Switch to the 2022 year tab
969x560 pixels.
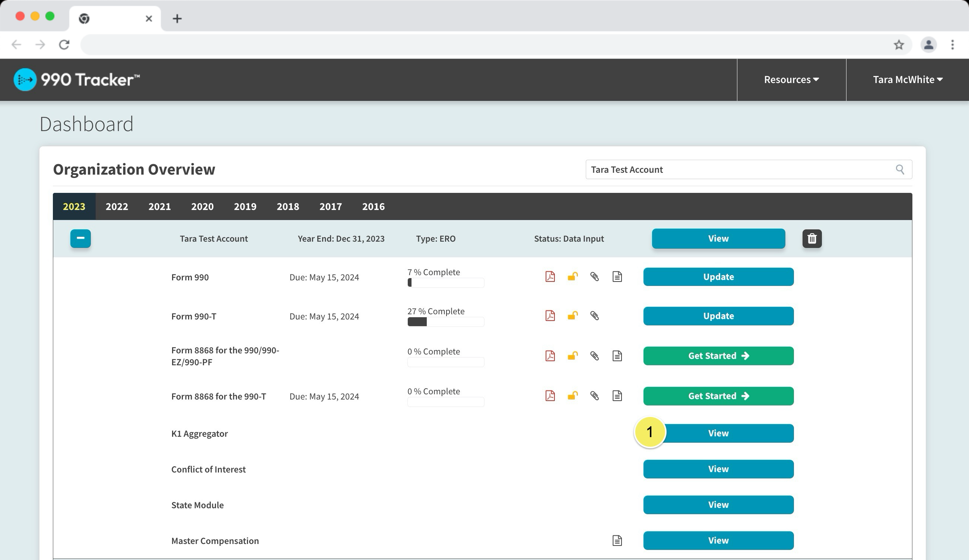117,207
